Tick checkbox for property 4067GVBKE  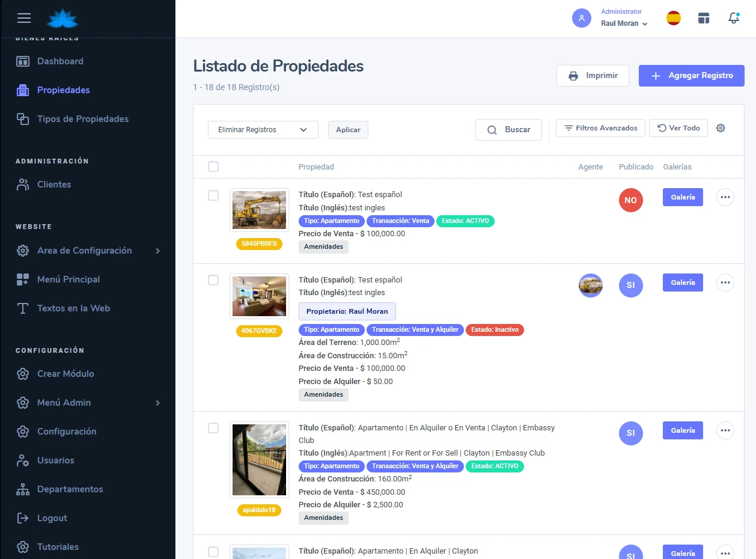tap(213, 280)
